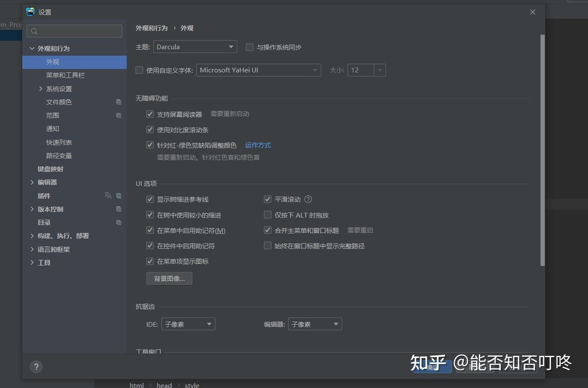The height and width of the screenshot is (388, 588).
Task: Toggle 与操作系统同步 checkbox
Action: [x=249, y=47]
